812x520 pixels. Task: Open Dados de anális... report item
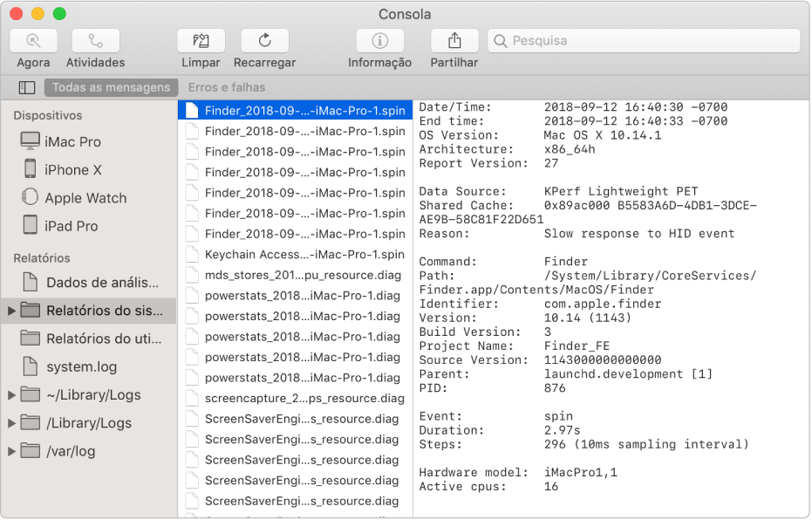pyautogui.click(x=89, y=283)
